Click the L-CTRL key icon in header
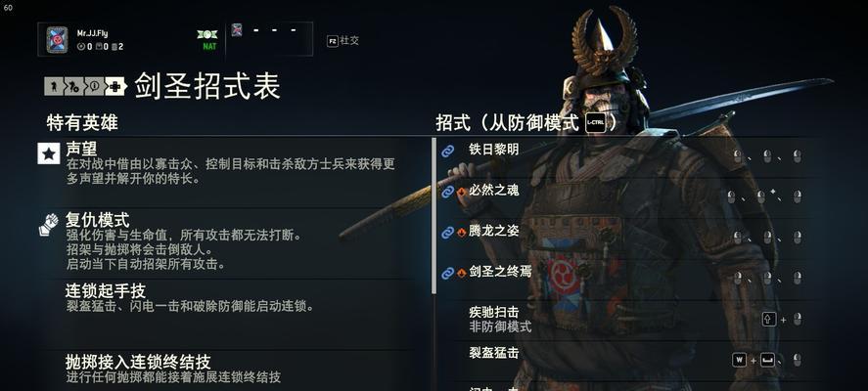Screen dimensions: 868x391 595,123
